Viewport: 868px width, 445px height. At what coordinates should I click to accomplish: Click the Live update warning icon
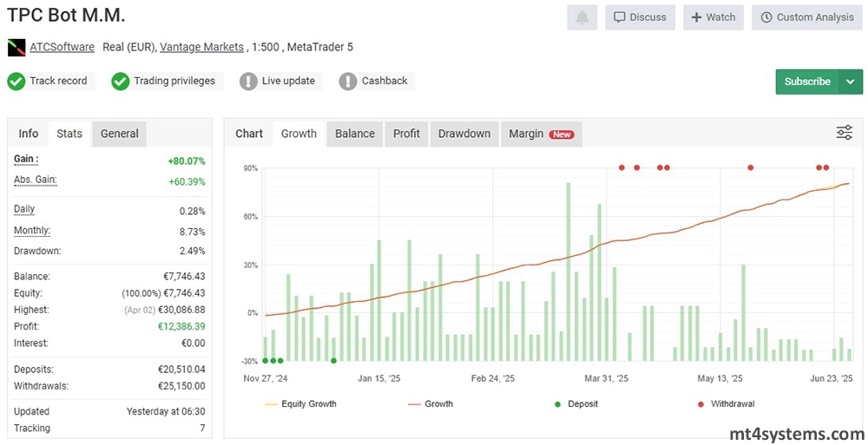coord(248,82)
